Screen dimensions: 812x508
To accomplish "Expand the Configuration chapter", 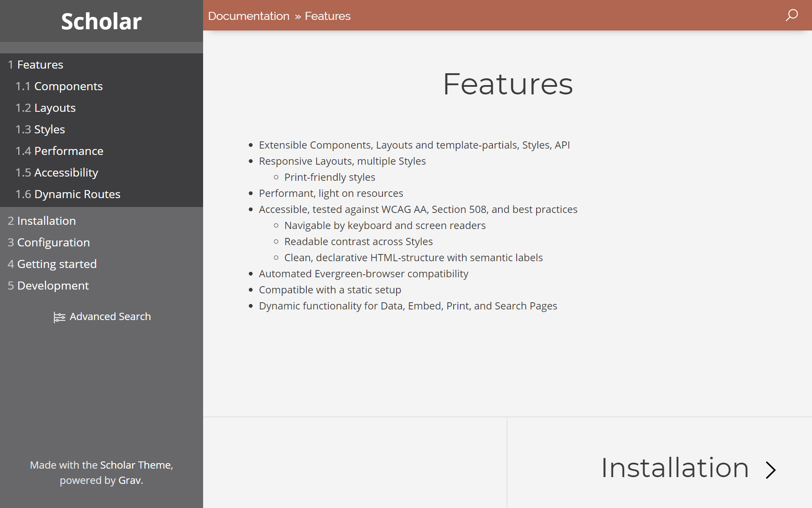I will click(x=53, y=243).
